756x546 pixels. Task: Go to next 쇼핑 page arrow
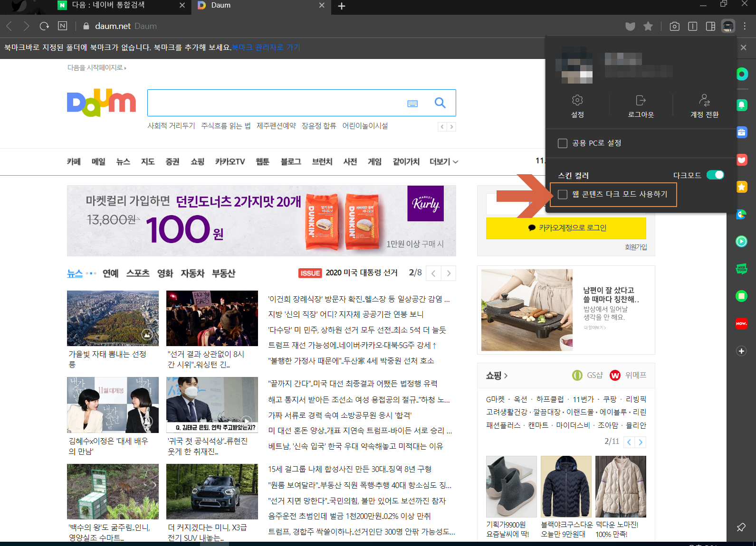pos(641,442)
